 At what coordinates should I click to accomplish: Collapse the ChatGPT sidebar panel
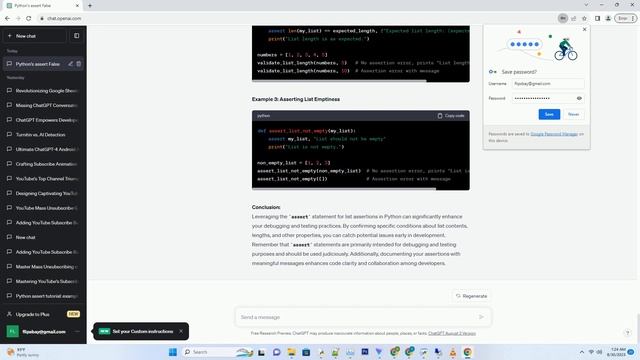click(x=77, y=36)
